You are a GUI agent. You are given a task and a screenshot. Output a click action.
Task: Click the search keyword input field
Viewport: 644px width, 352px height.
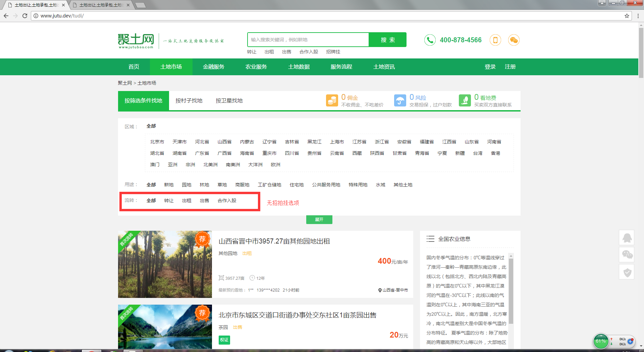tap(308, 40)
